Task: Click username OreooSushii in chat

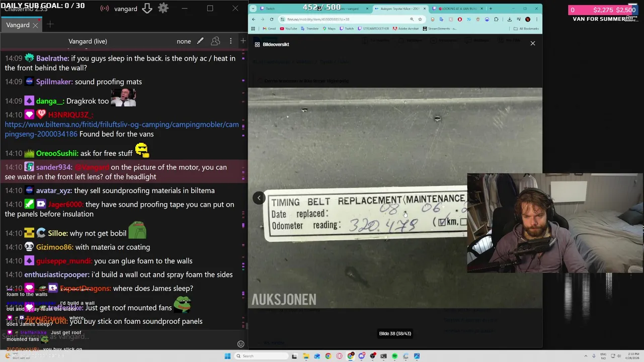Action: (x=57, y=153)
